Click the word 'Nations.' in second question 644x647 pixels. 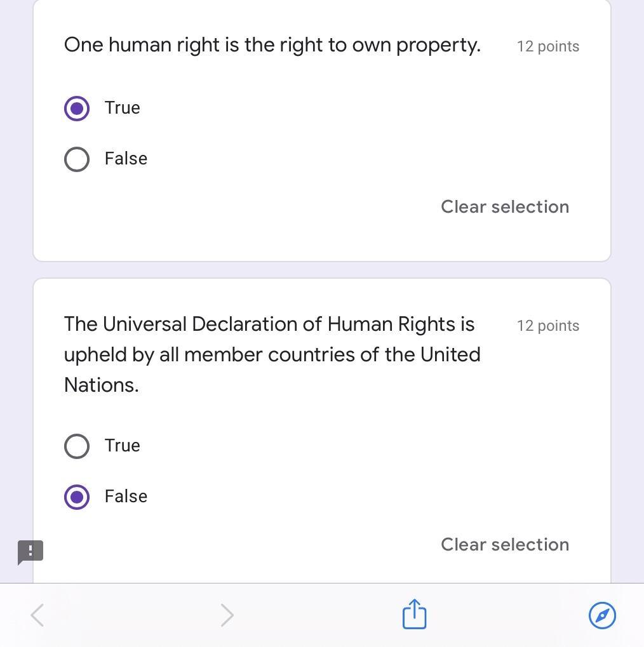[x=101, y=385]
